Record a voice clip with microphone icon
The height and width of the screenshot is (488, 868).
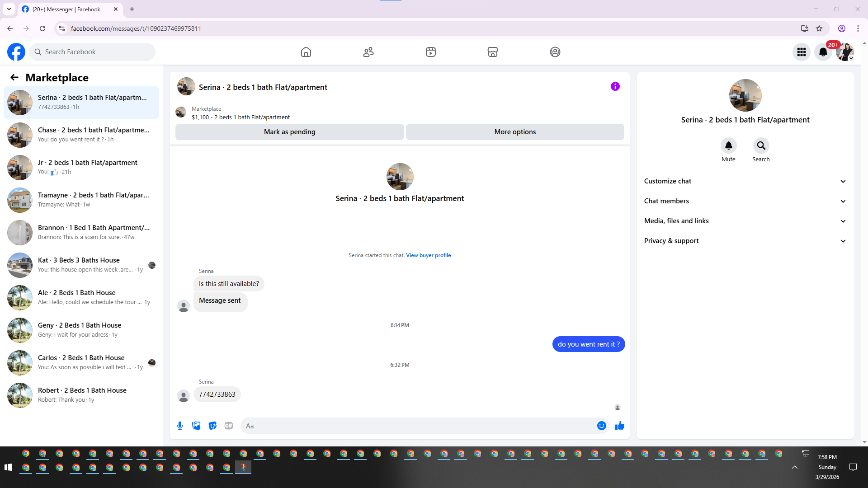(x=180, y=426)
